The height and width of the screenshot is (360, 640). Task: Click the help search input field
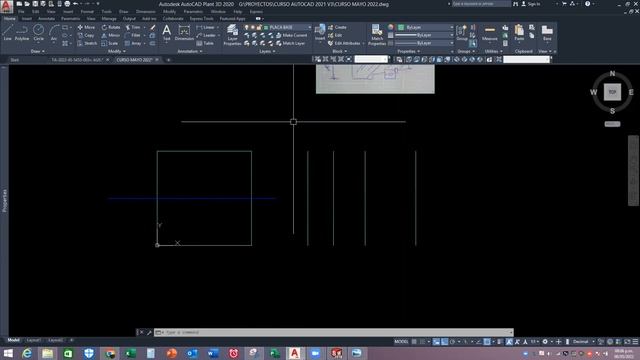pos(481,4)
